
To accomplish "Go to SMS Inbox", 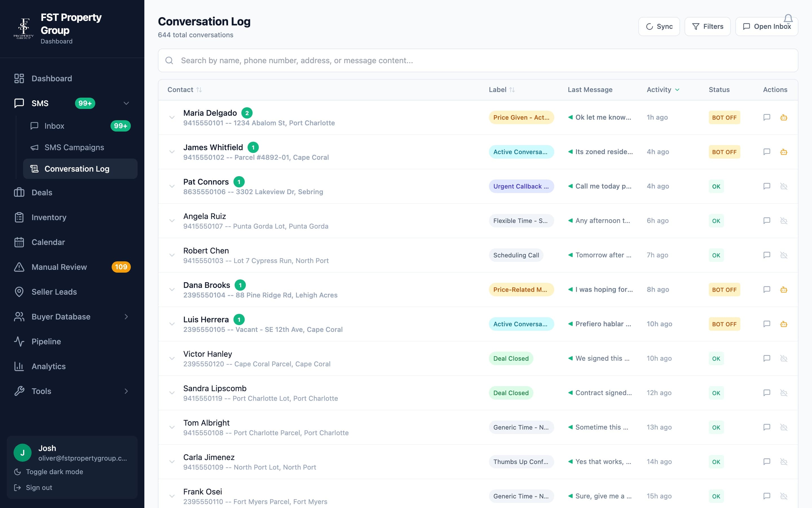I will point(80,126).
